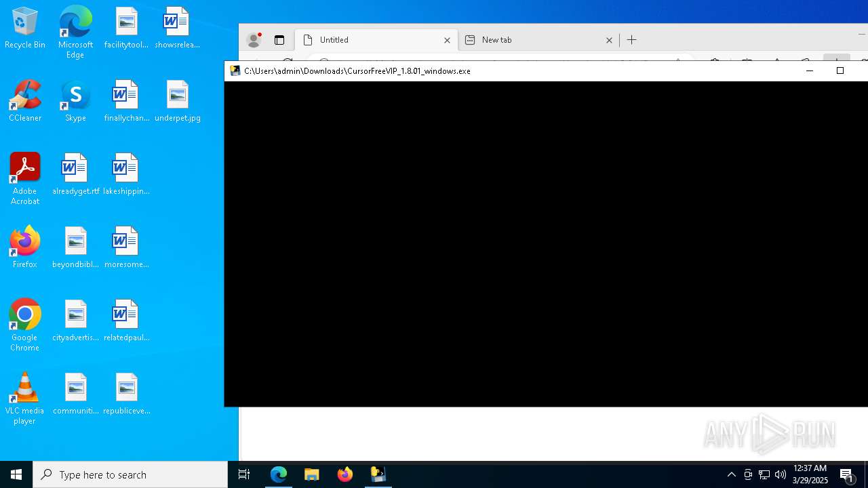Minimize the CursorFreeVIP console window

809,70
